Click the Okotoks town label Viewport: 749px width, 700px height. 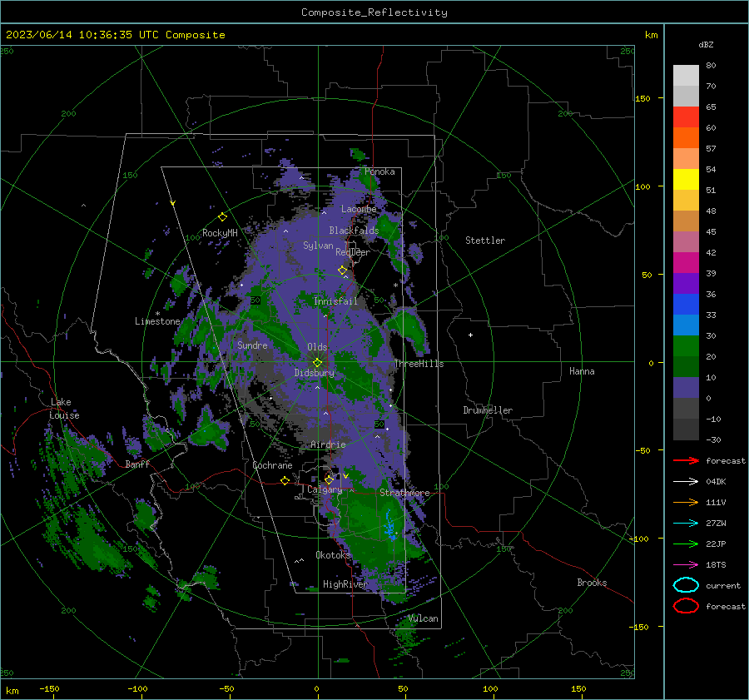point(334,555)
